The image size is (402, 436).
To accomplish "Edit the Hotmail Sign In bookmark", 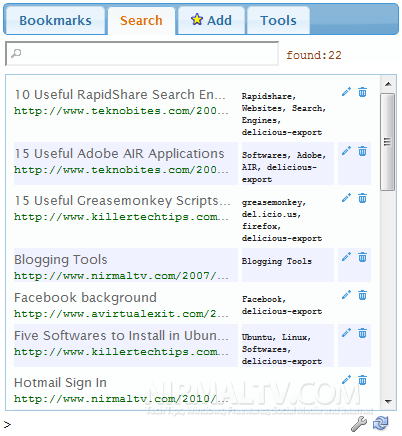I will (x=346, y=380).
